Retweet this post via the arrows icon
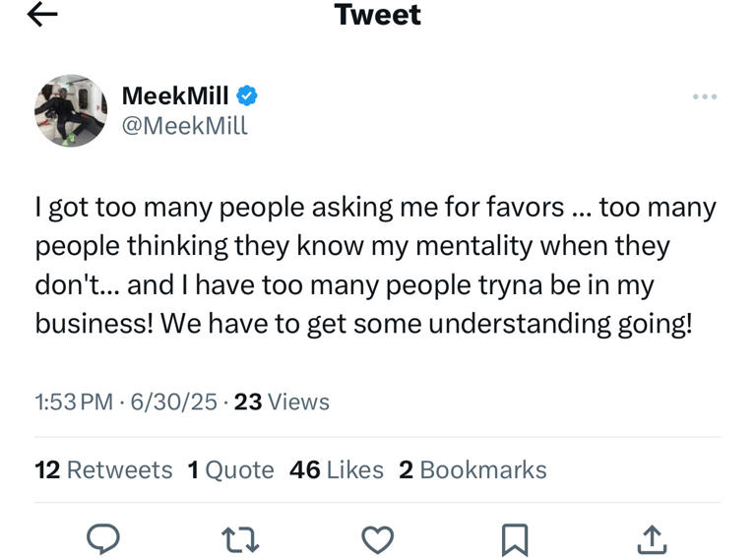Screen dimensions: 756x558 239,538
